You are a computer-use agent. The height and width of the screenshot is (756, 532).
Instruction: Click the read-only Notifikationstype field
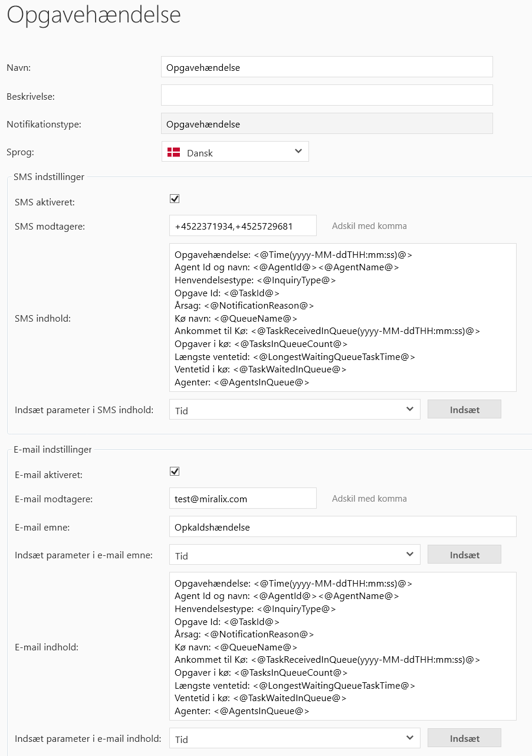pyautogui.click(x=326, y=124)
